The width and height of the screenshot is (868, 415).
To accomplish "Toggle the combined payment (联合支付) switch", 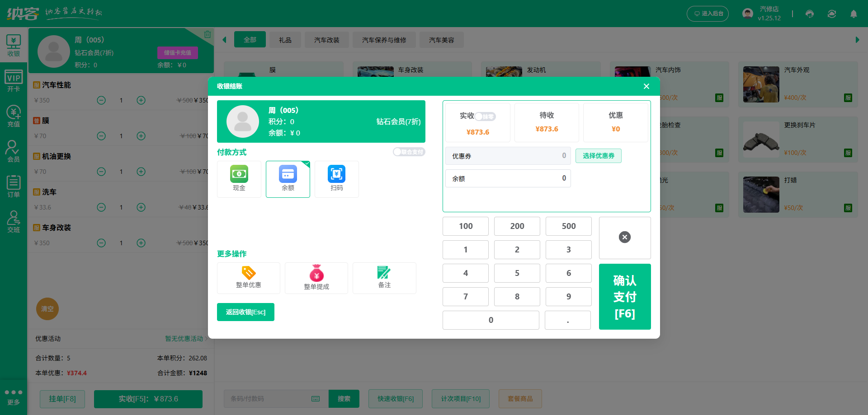I will click(x=409, y=152).
